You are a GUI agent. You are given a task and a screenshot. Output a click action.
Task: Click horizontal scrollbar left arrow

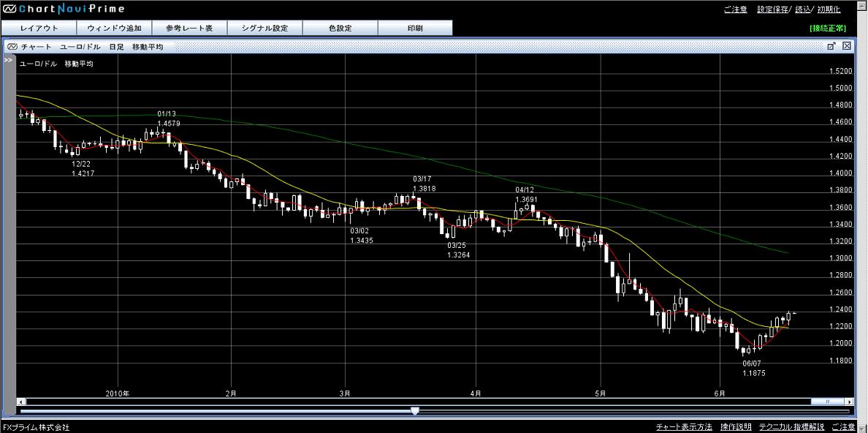(x=20, y=402)
